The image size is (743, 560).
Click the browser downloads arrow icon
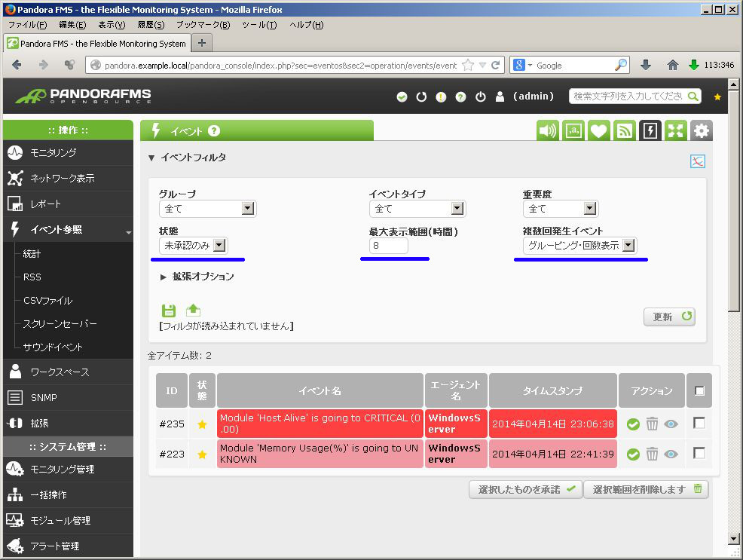pyautogui.click(x=646, y=65)
